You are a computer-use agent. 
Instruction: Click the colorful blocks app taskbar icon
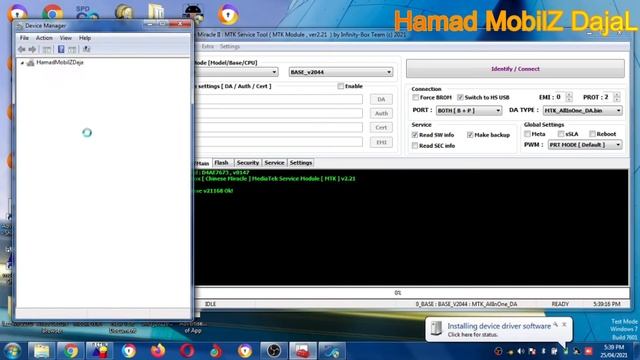tap(100, 351)
